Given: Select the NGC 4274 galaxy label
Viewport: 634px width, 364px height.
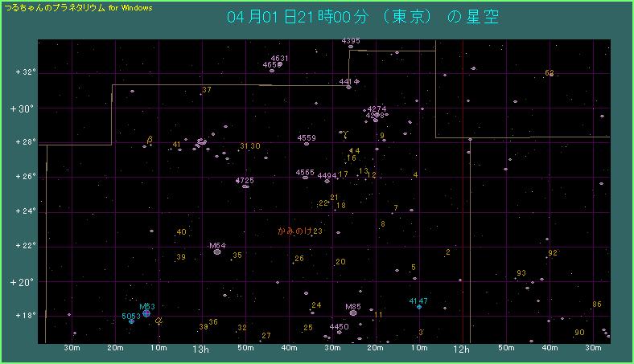Looking at the screenshot, I should point(377,108).
